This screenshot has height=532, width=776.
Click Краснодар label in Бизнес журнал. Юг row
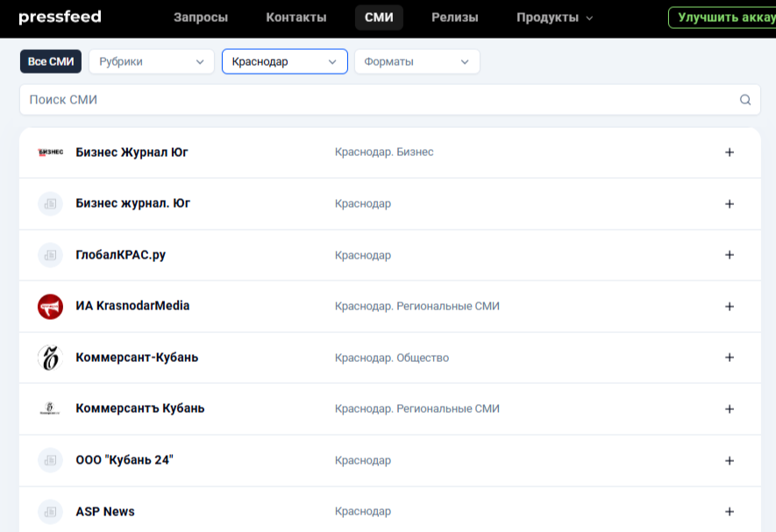click(x=363, y=204)
